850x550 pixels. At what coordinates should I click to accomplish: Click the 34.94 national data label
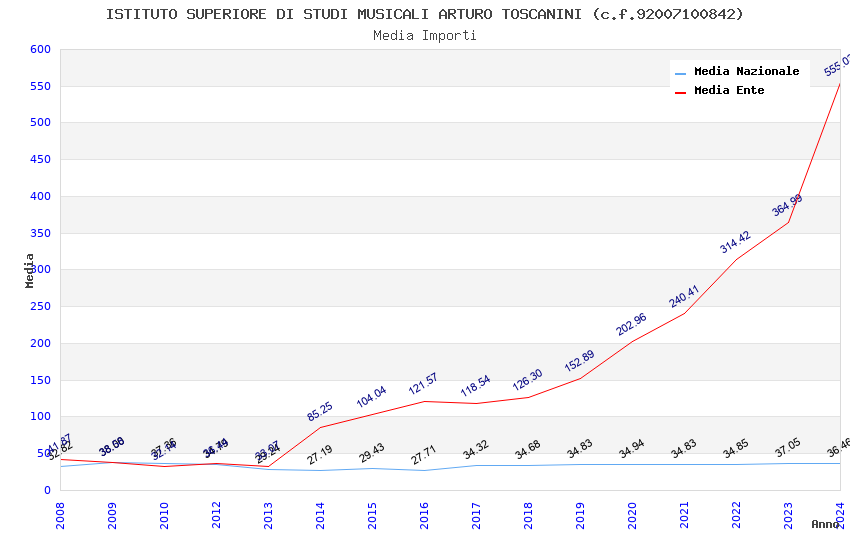point(632,449)
